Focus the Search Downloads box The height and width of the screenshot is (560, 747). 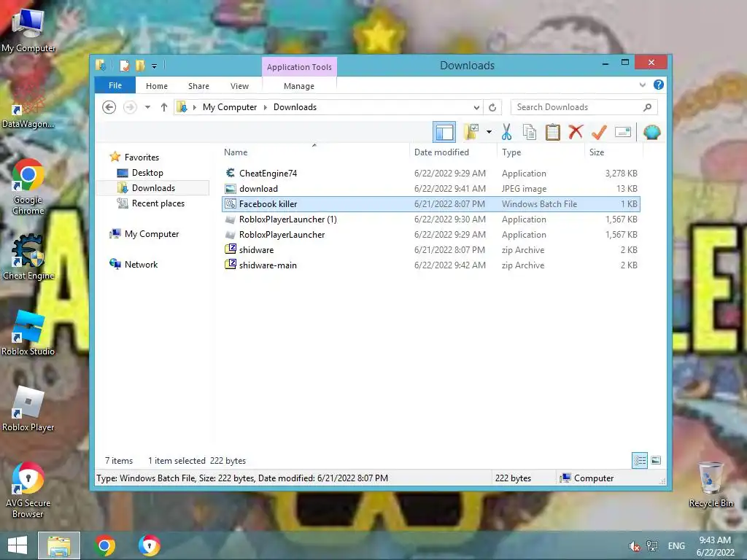point(584,107)
